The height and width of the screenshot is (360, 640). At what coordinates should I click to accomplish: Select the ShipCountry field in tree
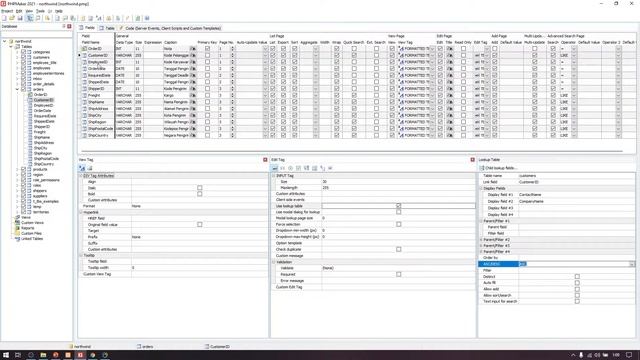point(44,164)
